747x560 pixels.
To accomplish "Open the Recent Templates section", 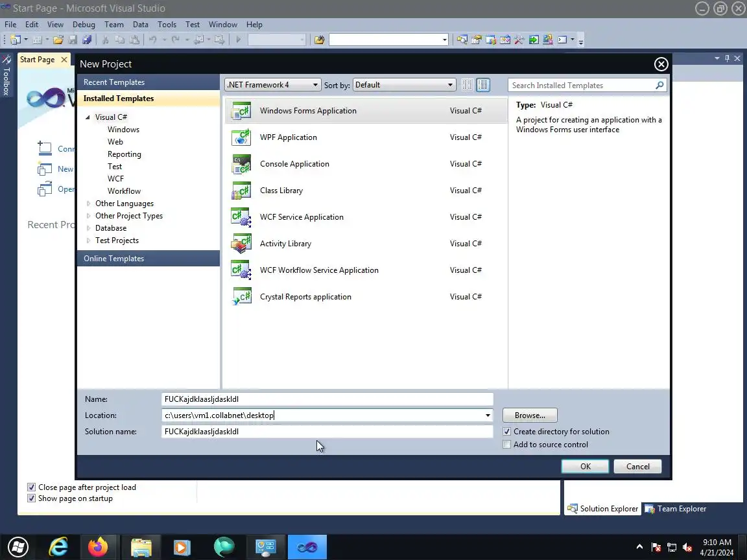I will [x=148, y=82].
